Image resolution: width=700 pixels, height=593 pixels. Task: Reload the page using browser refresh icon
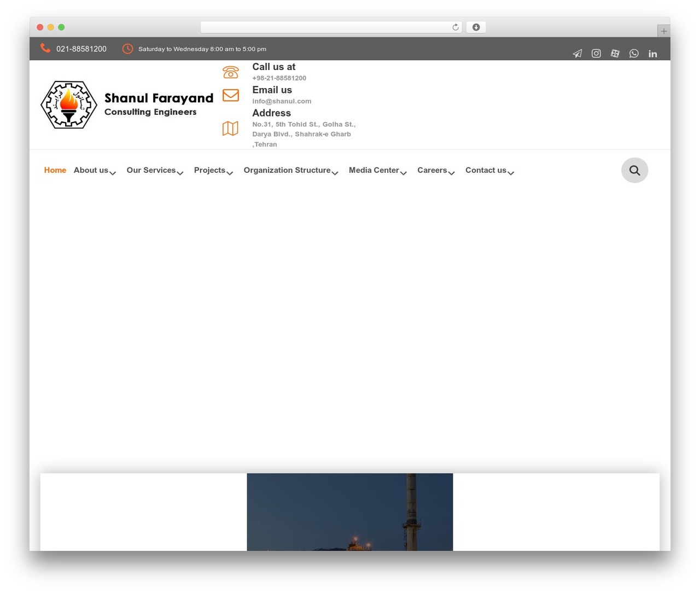click(456, 27)
